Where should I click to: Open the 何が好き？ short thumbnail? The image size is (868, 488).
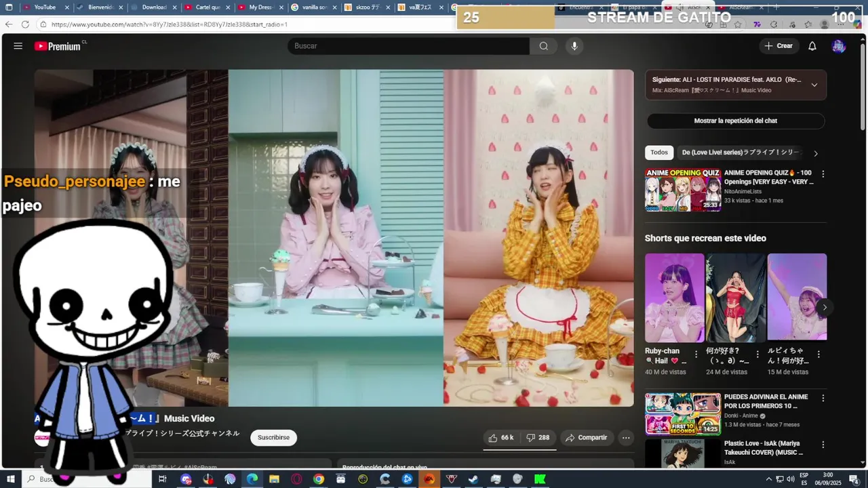[x=736, y=298]
